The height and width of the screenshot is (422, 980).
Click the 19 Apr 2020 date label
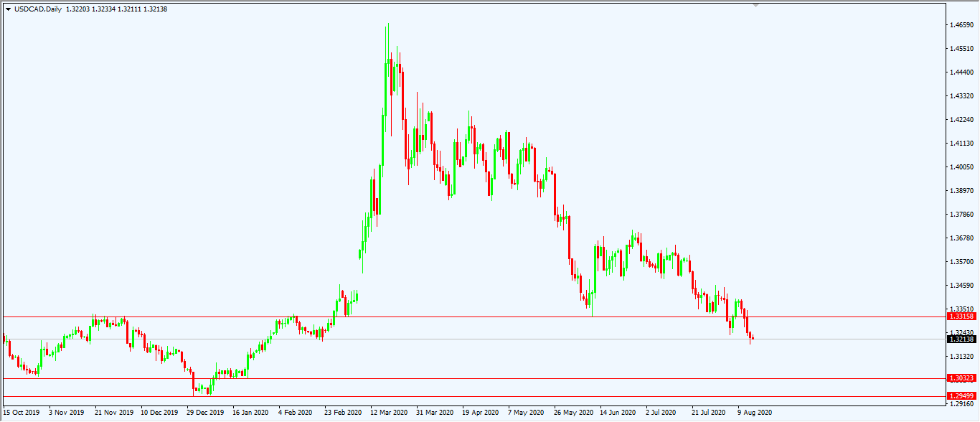481,413
